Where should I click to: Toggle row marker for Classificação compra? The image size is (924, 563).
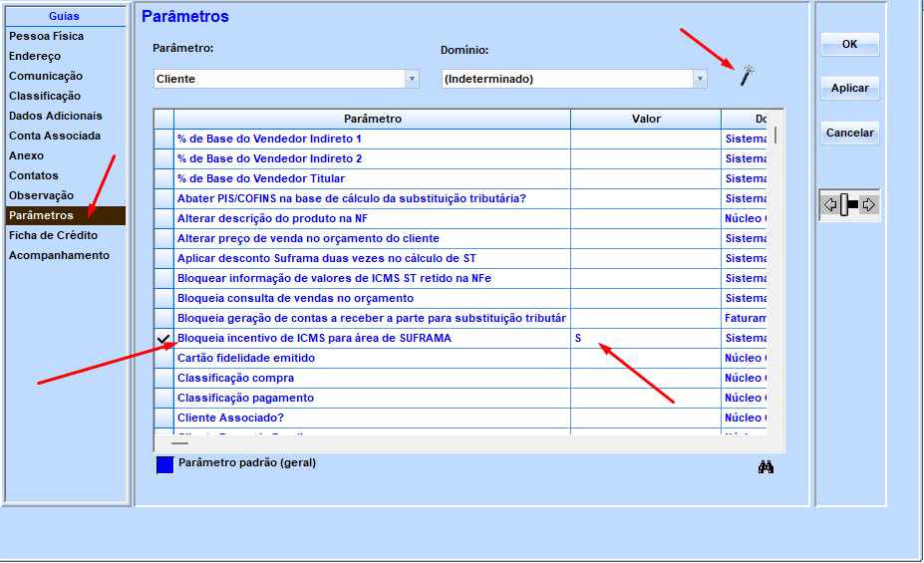pyautogui.click(x=163, y=378)
